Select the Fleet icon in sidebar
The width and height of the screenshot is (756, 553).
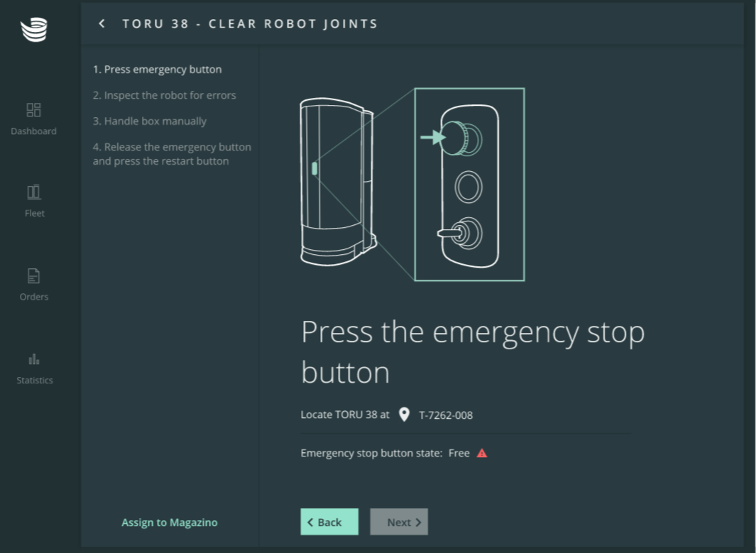tap(34, 192)
